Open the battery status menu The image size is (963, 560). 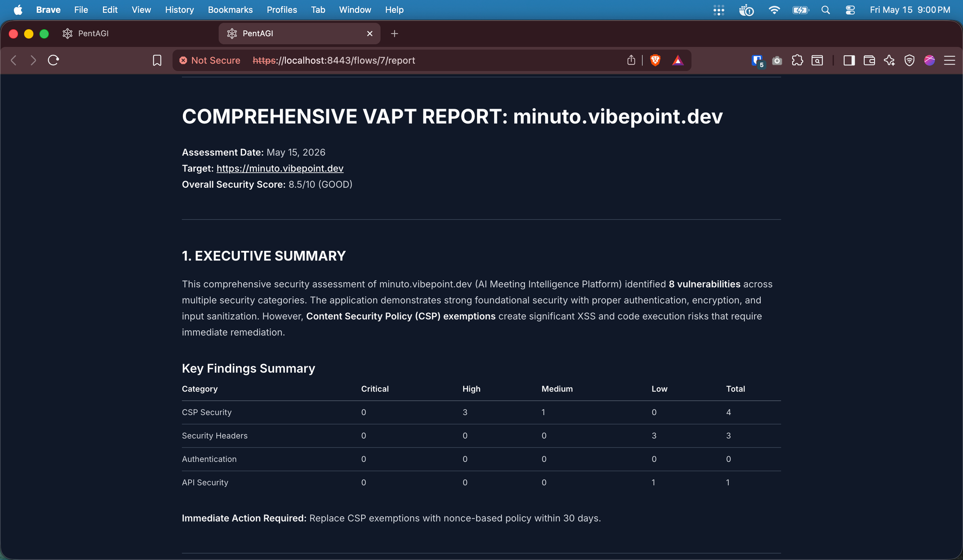[x=801, y=10]
